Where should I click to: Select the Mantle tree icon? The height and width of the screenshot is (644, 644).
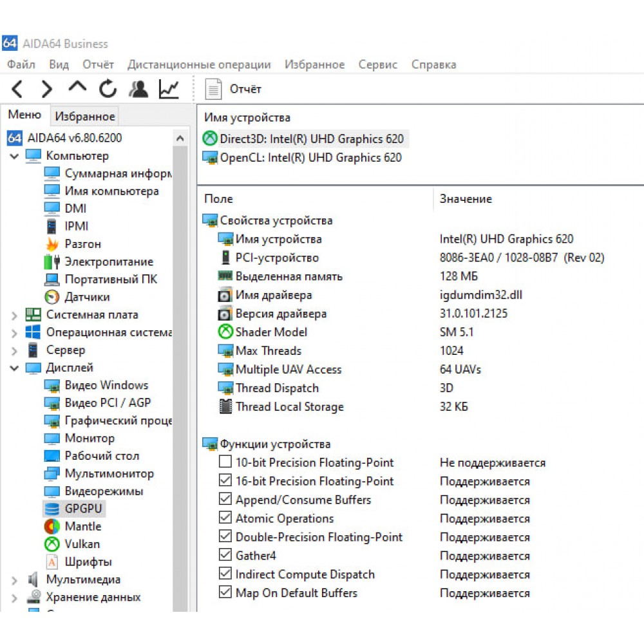point(52,526)
